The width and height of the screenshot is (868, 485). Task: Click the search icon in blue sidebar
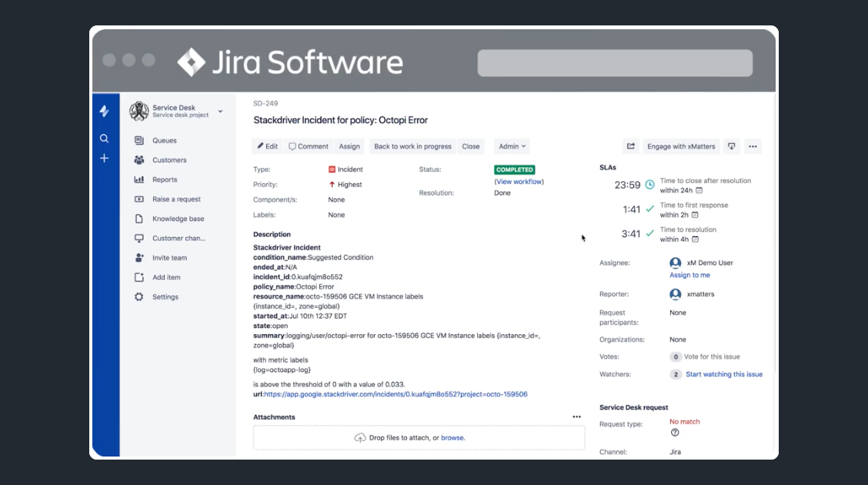[105, 139]
